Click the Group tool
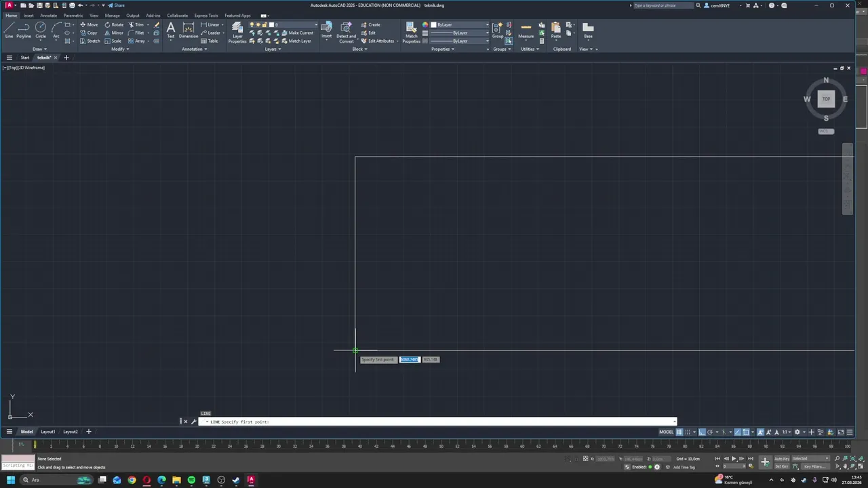868x488 pixels. (x=498, y=31)
